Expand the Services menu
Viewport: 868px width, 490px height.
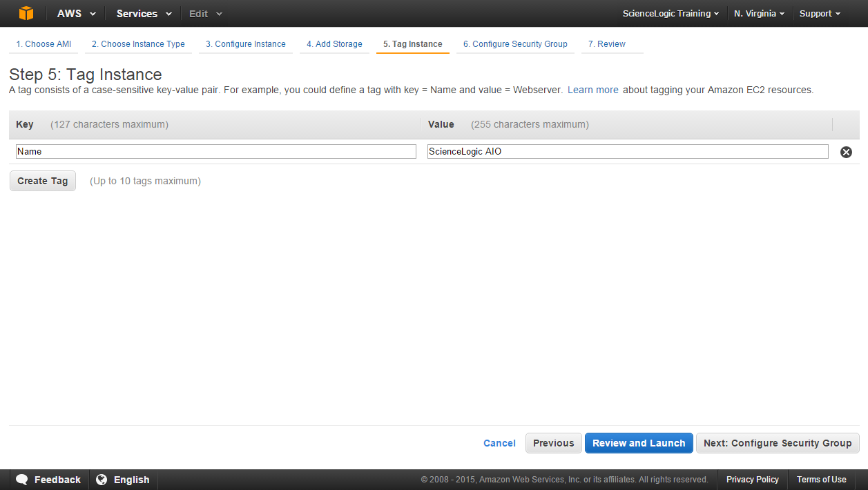coord(144,14)
